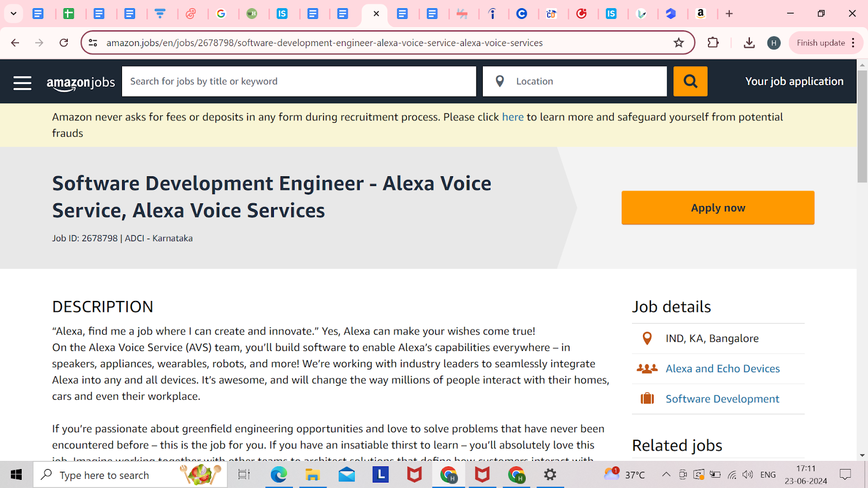Image resolution: width=868 pixels, height=488 pixels.
Task: Open the Windows Start menu
Action: tap(16, 475)
